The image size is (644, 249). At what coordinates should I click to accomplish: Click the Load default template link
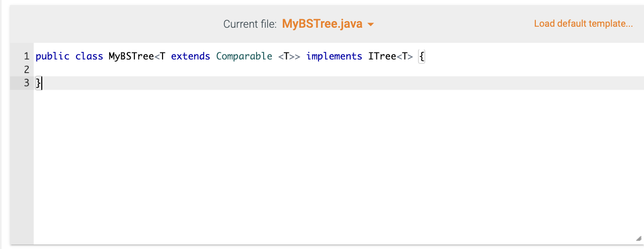point(583,24)
